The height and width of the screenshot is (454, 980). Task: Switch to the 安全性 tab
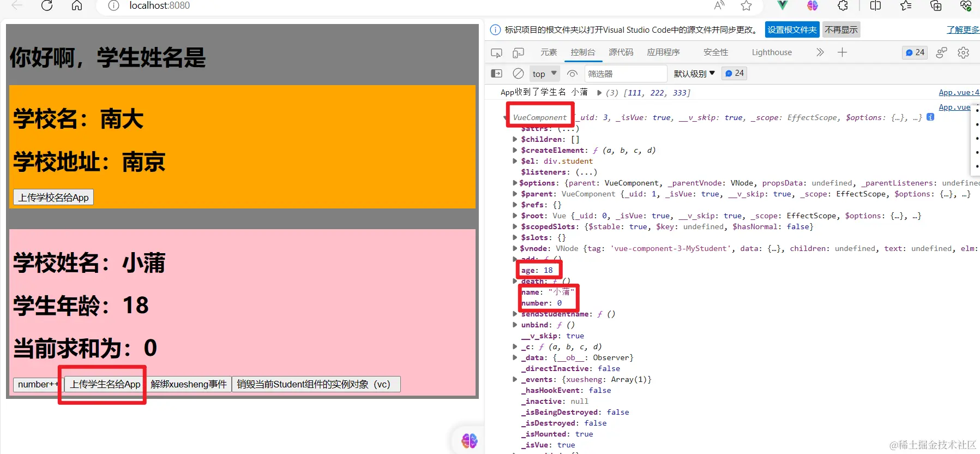tap(716, 52)
